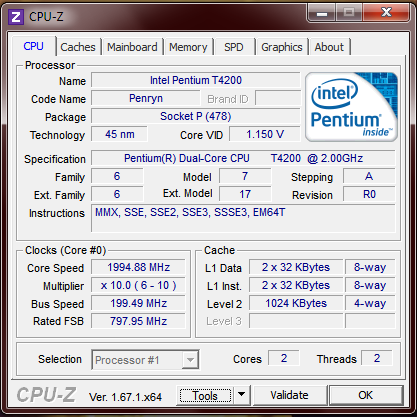Click the L1 Inst. 8-way value
Image resolution: width=417 pixels, height=417 pixels.
[x=370, y=285]
